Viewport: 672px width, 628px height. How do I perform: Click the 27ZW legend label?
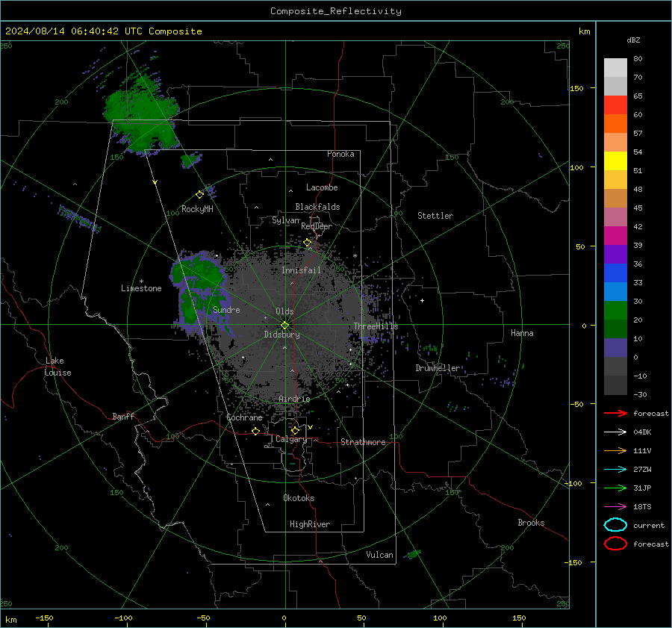point(642,470)
